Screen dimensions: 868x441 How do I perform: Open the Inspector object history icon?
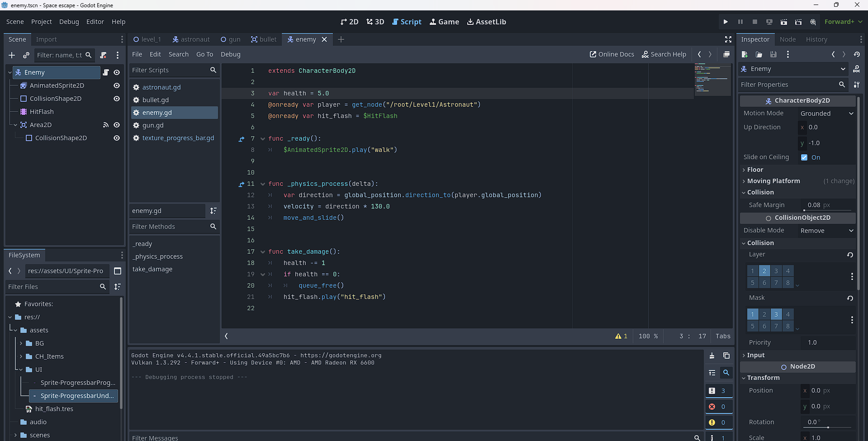857,54
